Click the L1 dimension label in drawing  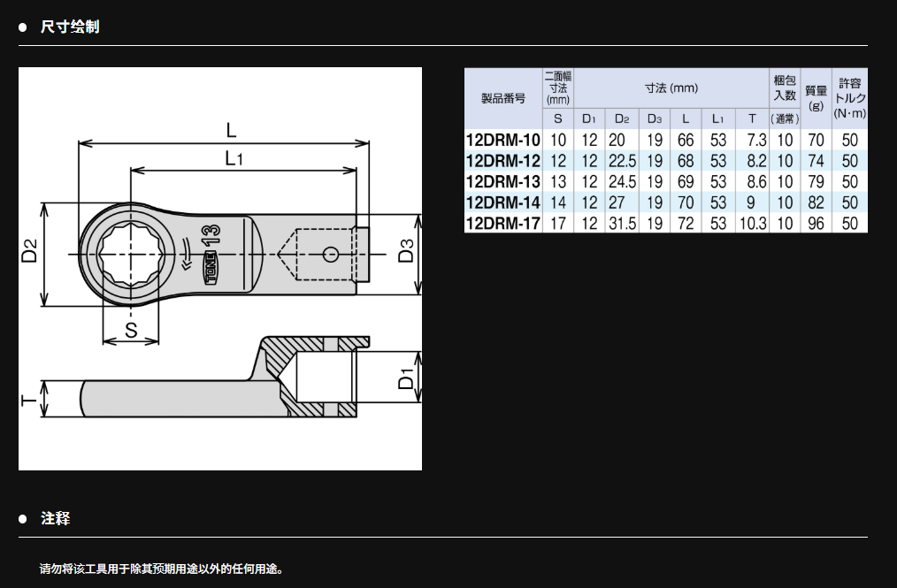point(234,158)
